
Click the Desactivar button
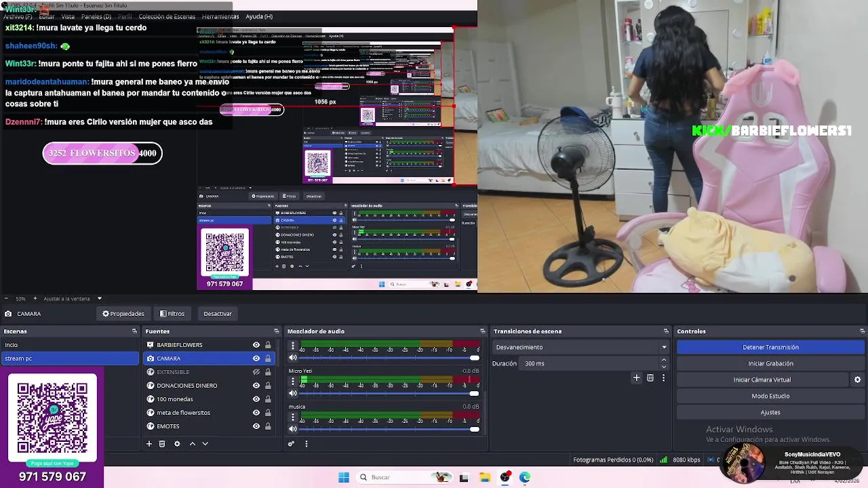pos(218,314)
